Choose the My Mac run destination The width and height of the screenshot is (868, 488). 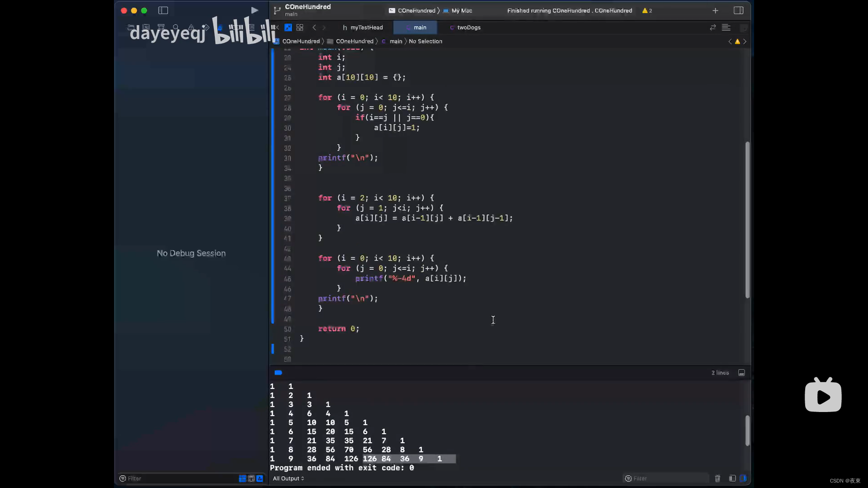click(458, 10)
